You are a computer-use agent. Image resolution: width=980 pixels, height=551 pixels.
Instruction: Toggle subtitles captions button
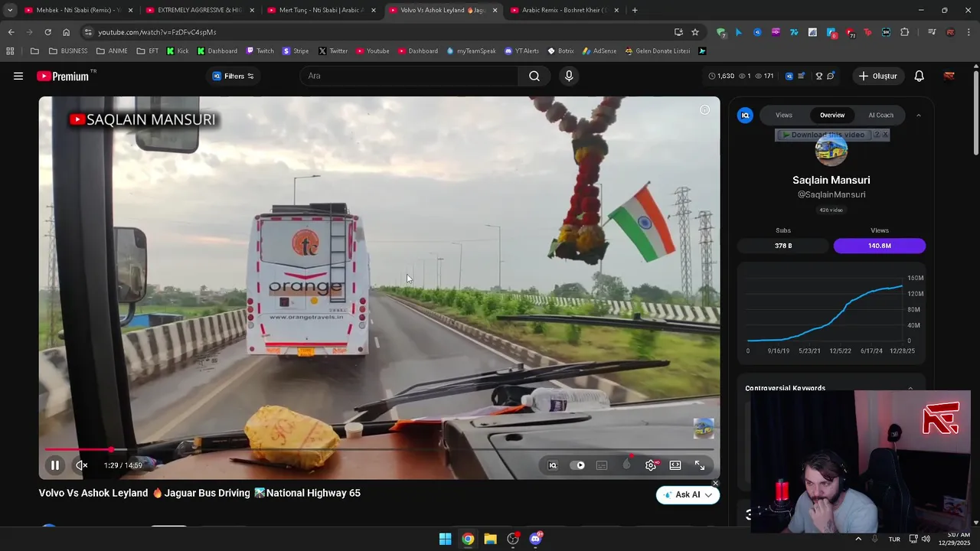(x=602, y=465)
